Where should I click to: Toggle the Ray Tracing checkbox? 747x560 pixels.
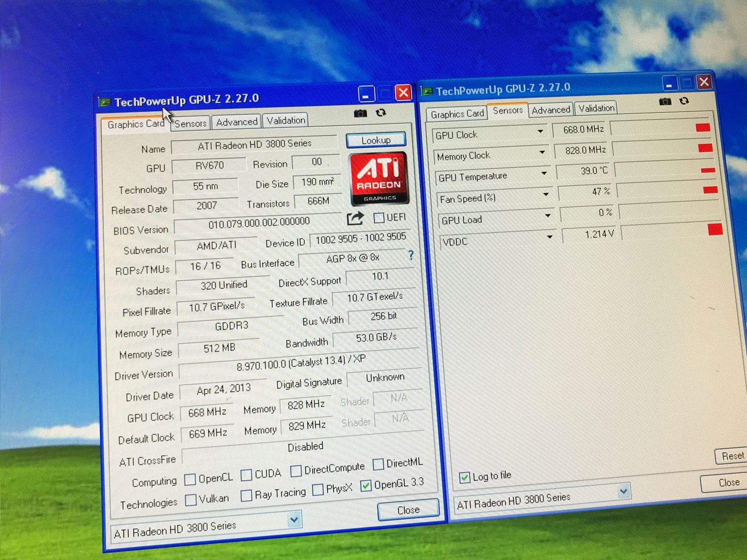[x=246, y=495]
